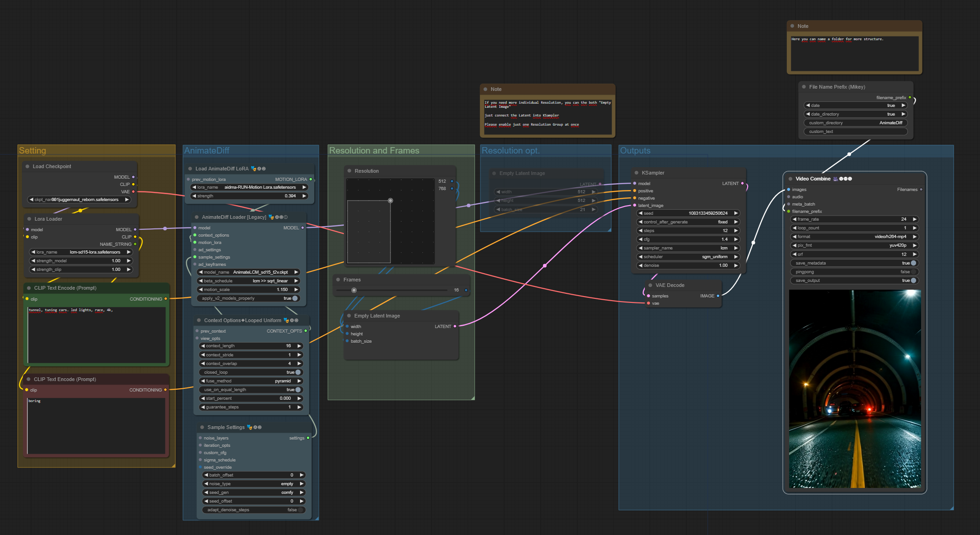Click the Frames slider handle
Viewport: 980px width, 535px height.
pos(354,290)
